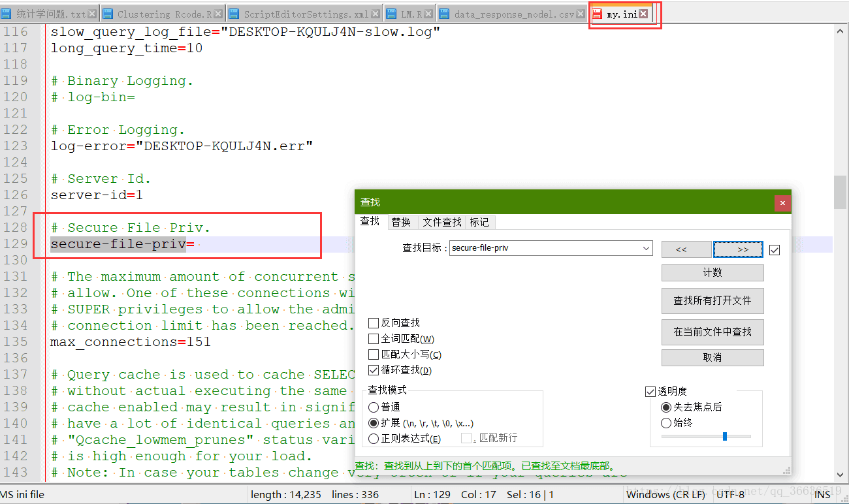Select the 失去焦点后 transparency radio button
Screen dimensions: 849x504
tap(666, 407)
